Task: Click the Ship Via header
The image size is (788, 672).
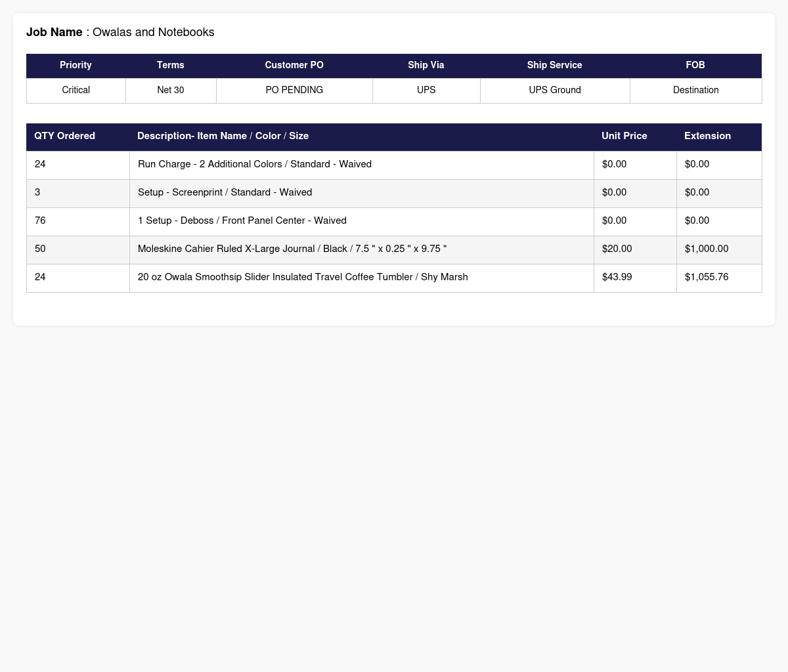Action: click(426, 66)
